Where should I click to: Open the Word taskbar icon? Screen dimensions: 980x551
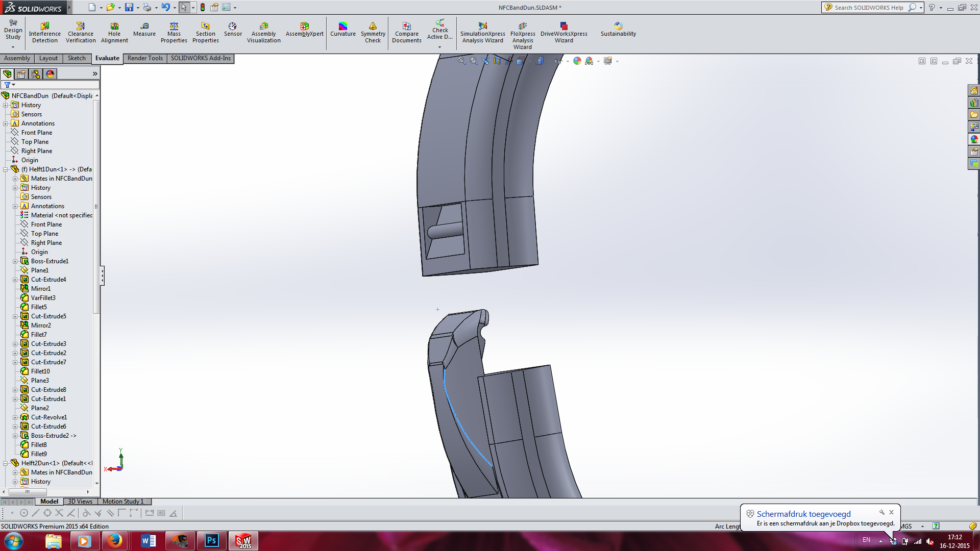coord(148,541)
